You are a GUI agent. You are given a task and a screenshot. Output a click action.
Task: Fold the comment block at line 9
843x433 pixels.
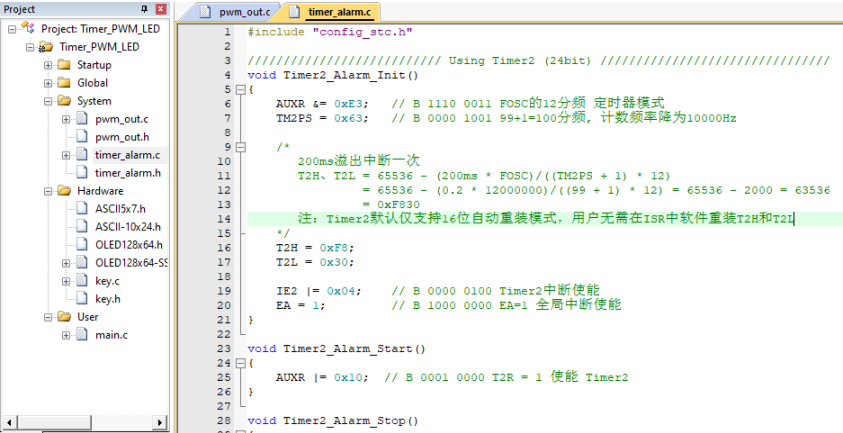tap(240, 147)
